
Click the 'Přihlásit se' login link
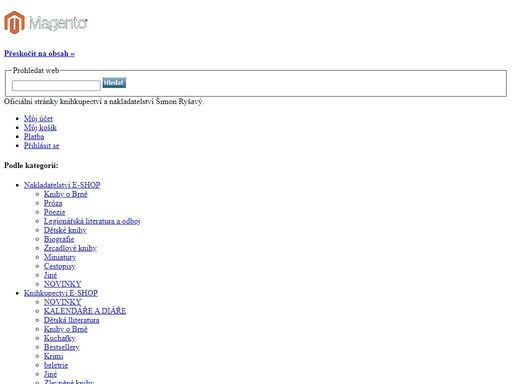click(x=42, y=145)
